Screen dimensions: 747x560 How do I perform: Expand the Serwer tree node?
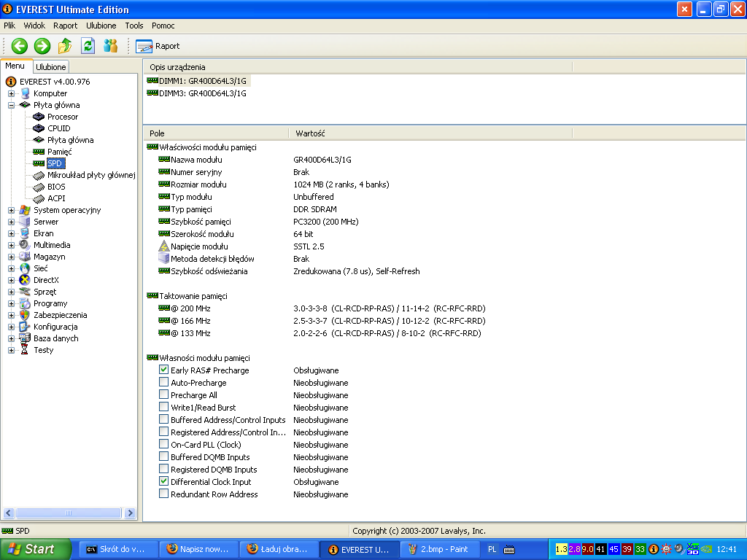coord(12,222)
